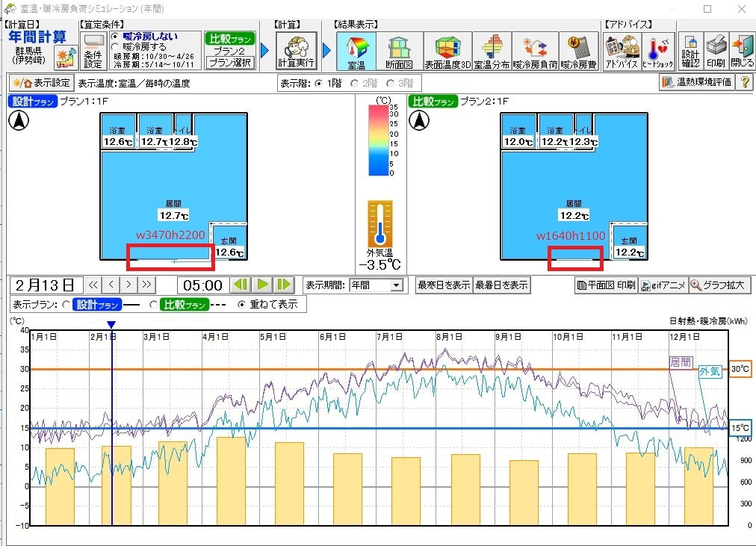Image resolution: width=756 pixels, height=546 pixels.
Task: Go to previous day with < button
Action: tap(111, 285)
